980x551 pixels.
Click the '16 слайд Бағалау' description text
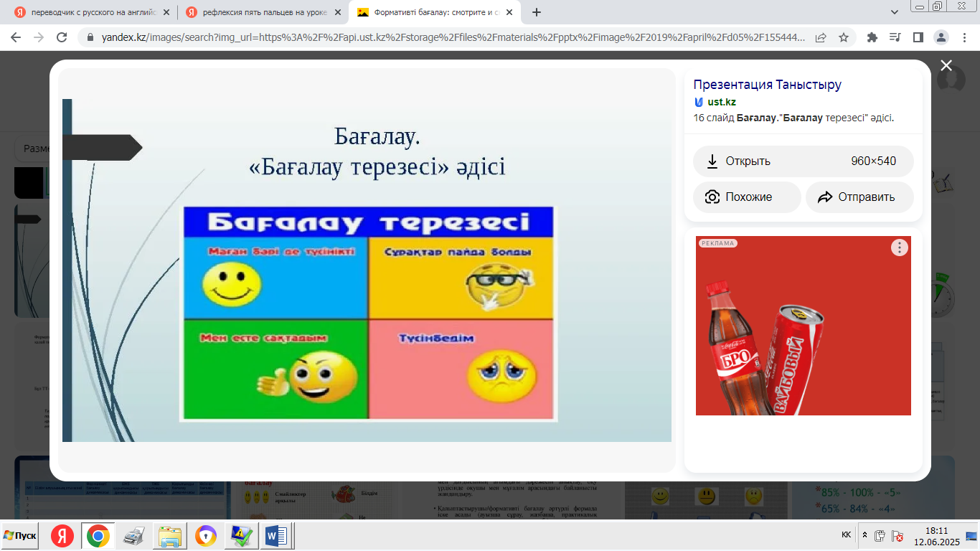(x=794, y=118)
